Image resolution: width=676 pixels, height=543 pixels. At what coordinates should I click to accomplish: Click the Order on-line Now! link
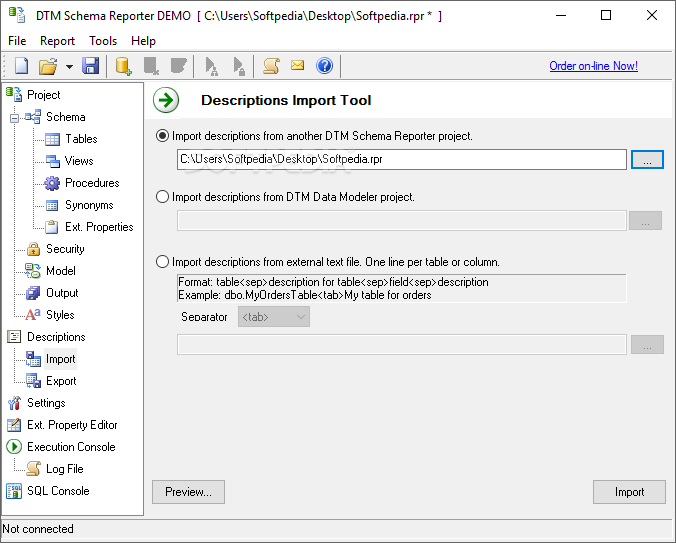click(593, 66)
